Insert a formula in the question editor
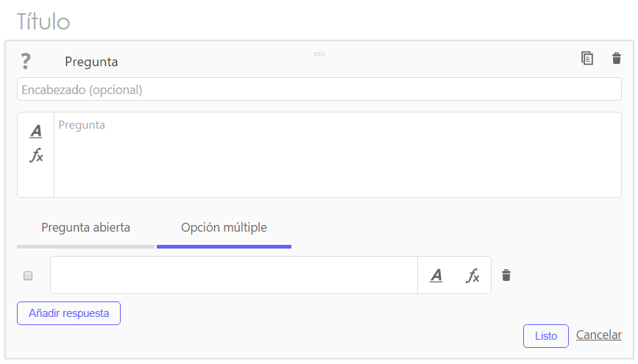Viewport: 638px width, 364px height. click(x=36, y=155)
